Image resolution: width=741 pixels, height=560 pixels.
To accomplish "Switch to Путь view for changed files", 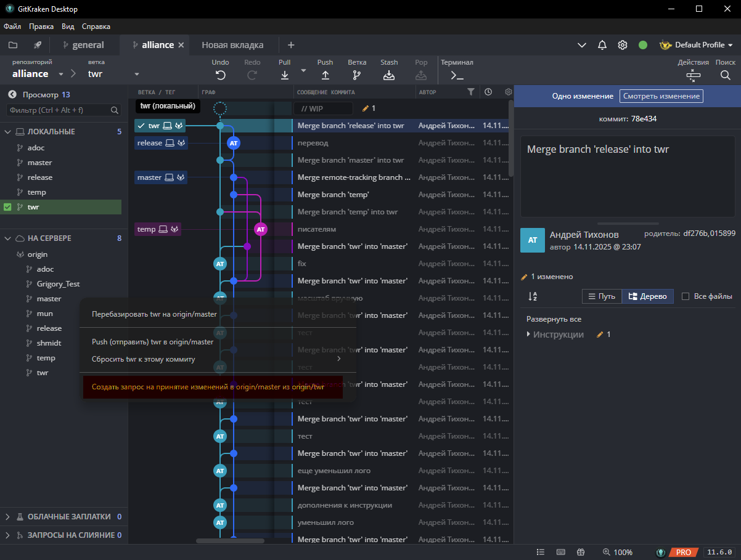I will pyautogui.click(x=602, y=296).
